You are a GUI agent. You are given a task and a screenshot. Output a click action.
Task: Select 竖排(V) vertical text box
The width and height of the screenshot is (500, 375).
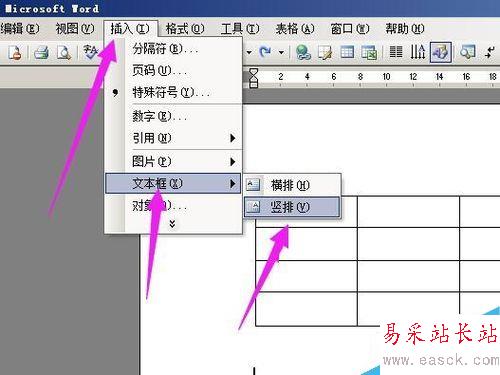(x=292, y=207)
